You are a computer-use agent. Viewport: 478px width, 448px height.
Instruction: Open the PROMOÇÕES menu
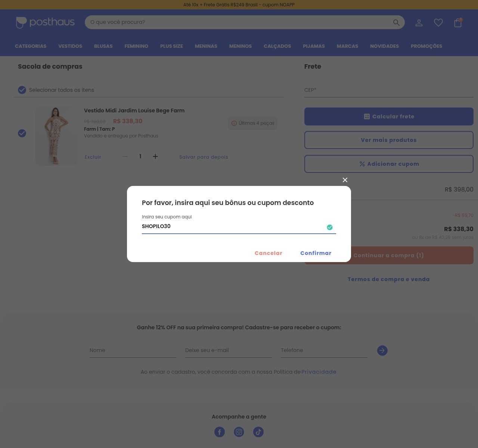(x=426, y=46)
